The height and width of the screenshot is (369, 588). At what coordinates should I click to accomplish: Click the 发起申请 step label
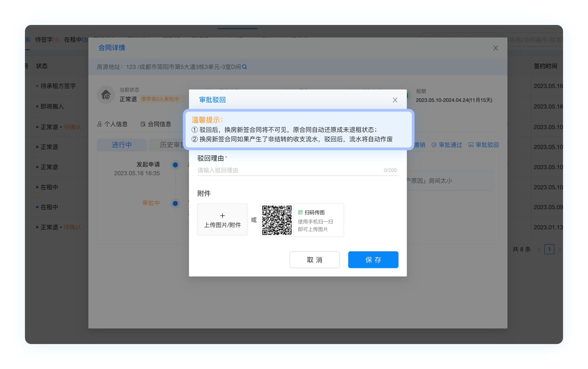pyautogui.click(x=148, y=164)
